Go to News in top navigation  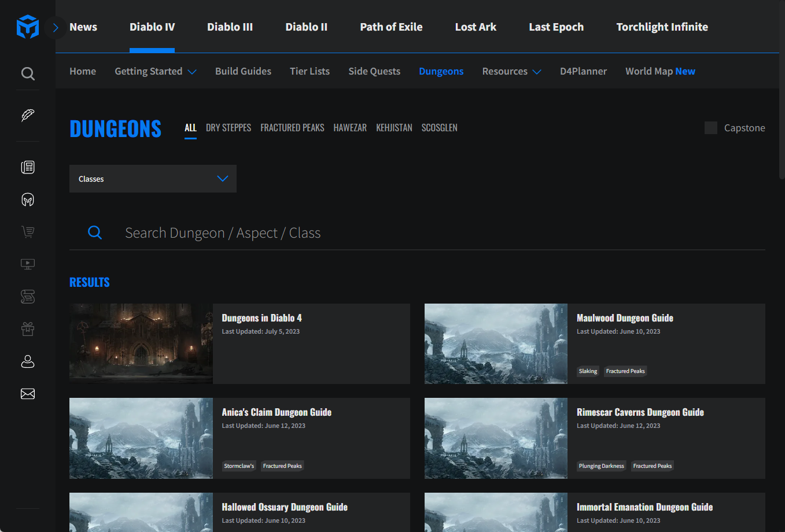point(83,27)
